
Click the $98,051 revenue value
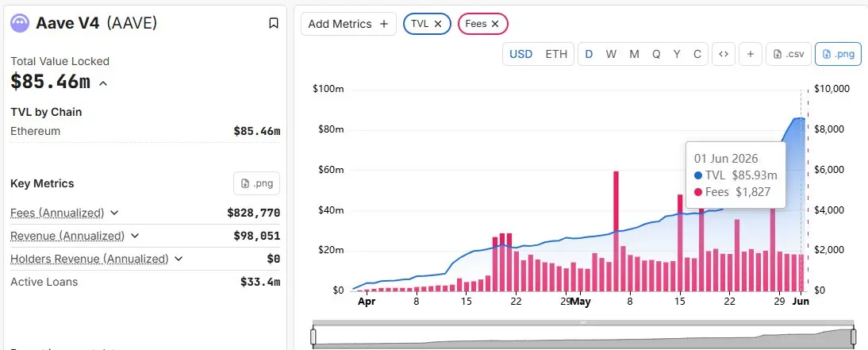pyautogui.click(x=257, y=236)
